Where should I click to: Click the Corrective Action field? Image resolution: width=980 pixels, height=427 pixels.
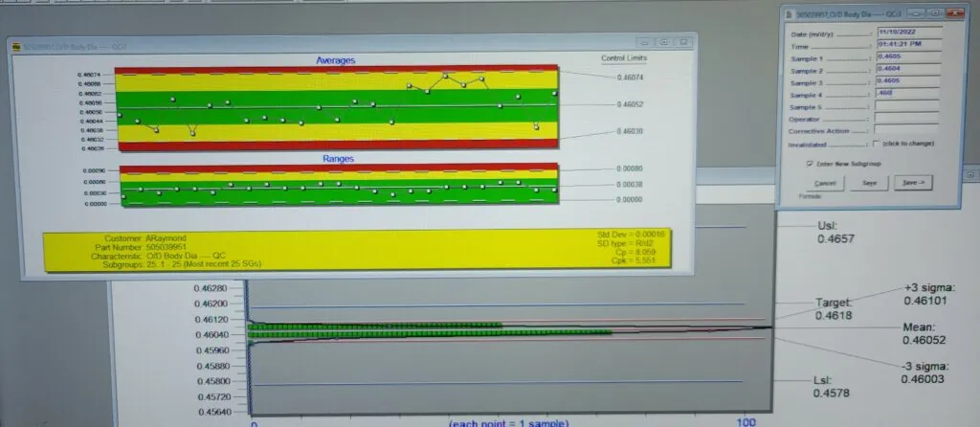click(x=908, y=129)
